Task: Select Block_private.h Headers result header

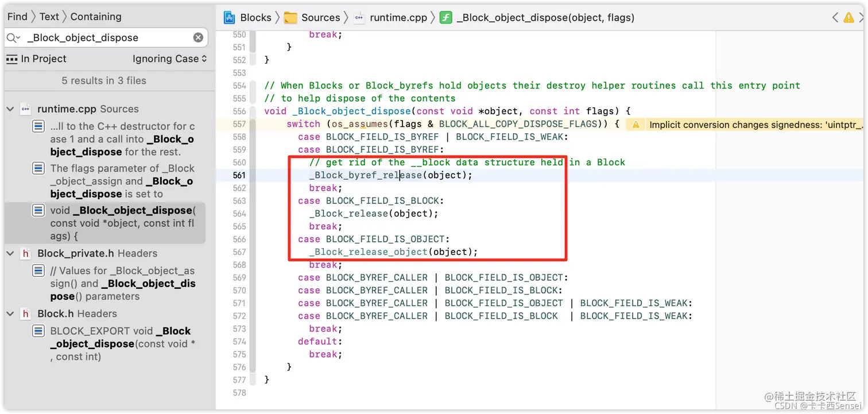Action: point(97,253)
